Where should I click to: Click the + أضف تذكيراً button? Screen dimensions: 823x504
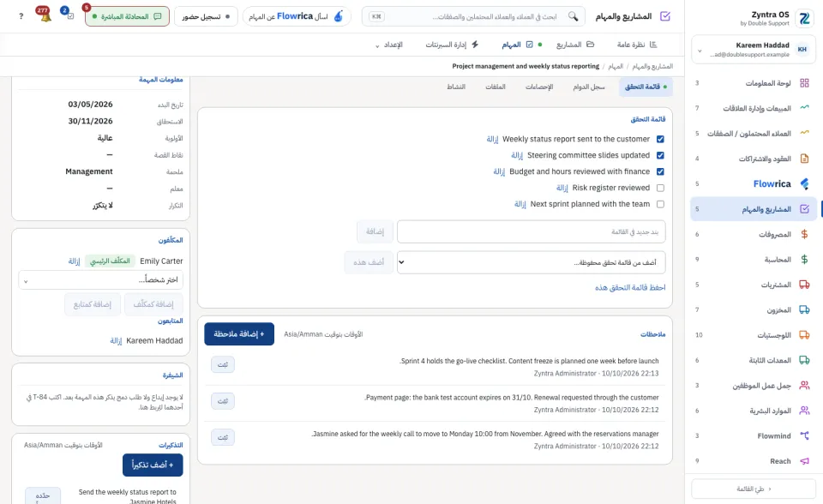tap(153, 465)
